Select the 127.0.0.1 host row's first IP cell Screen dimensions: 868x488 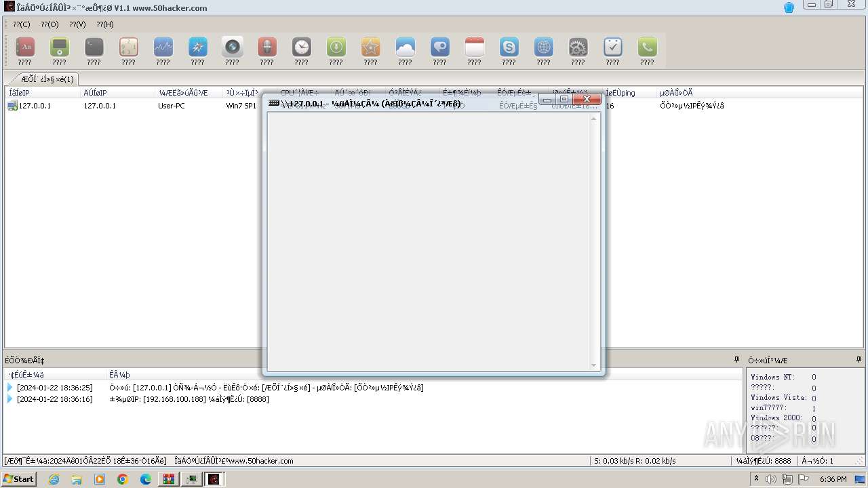pos(35,106)
